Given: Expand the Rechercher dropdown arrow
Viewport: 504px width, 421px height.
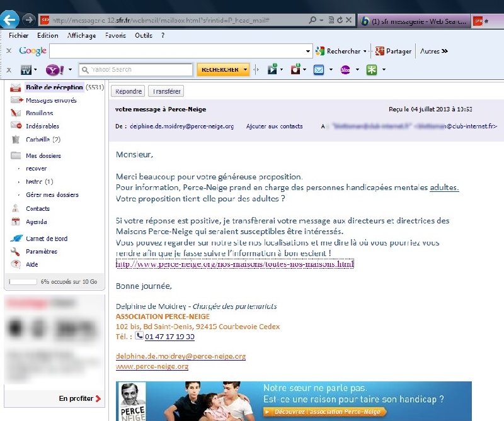Looking at the screenshot, I should pos(365,51).
